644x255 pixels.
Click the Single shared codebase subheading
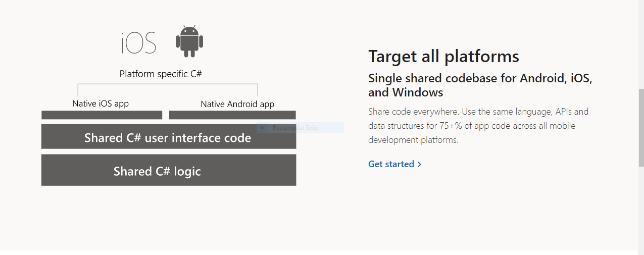tap(480, 85)
